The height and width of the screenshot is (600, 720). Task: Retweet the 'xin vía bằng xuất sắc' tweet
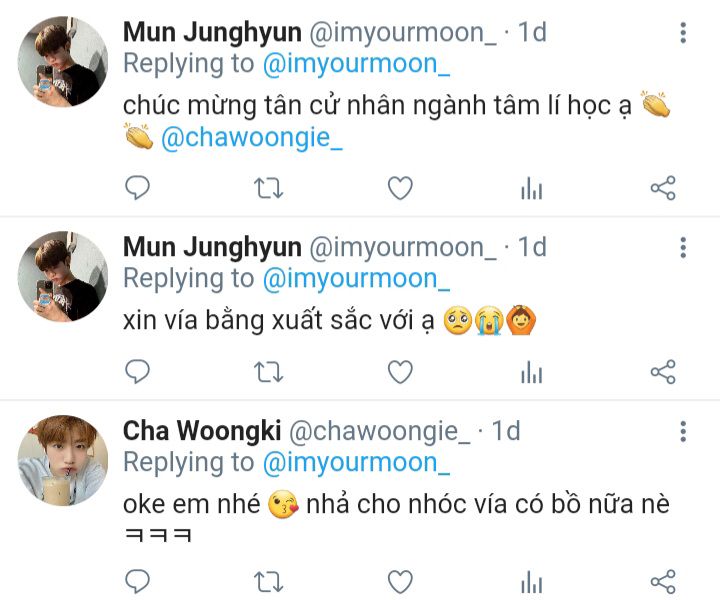269,372
